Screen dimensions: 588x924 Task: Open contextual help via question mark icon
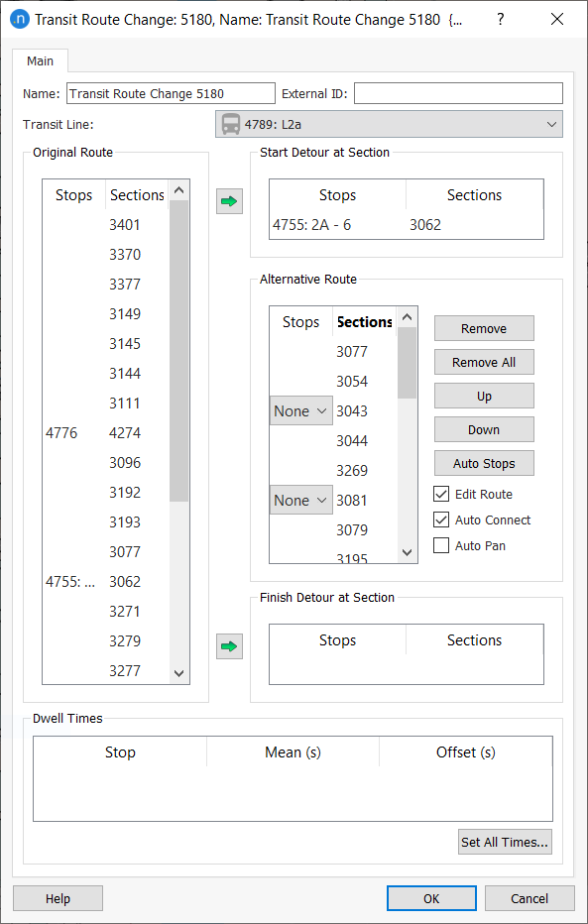pos(500,19)
